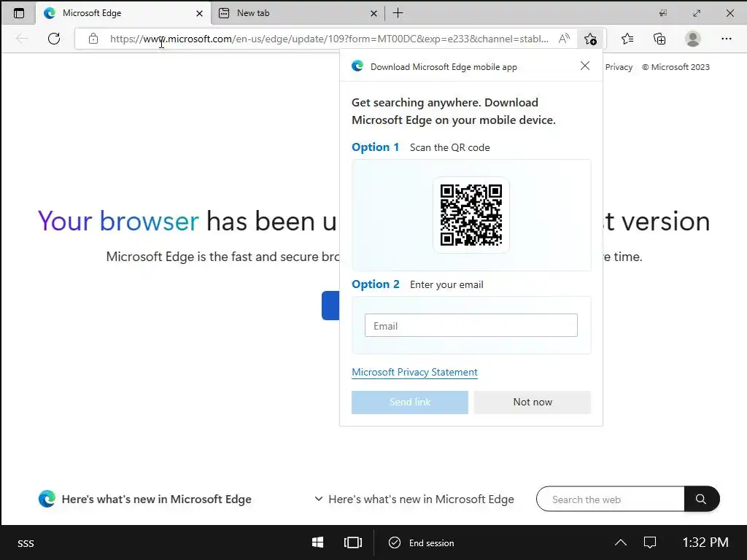The image size is (747, 560).
Task: Add this page to favorites star
Action: 590,39
